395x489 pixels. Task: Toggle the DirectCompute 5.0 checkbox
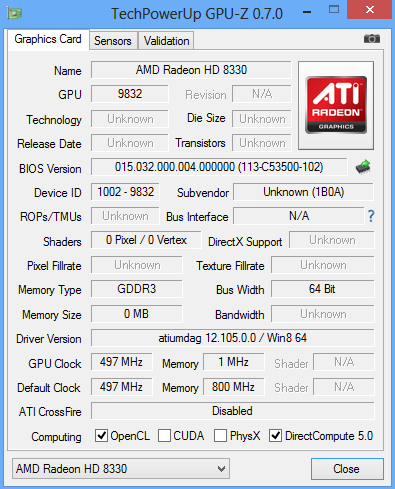click(x=275, y=435)
